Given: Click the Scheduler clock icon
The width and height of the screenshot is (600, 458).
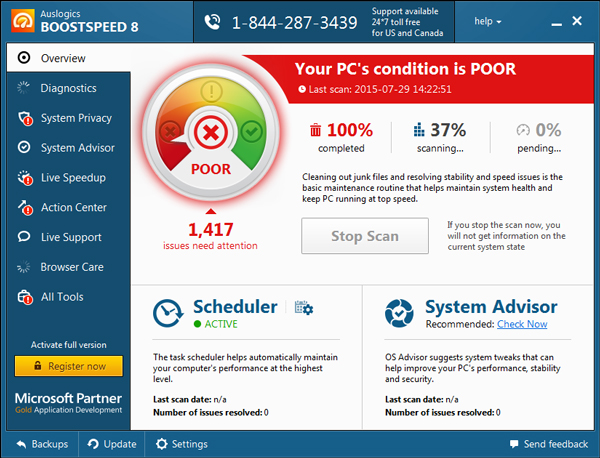Looking at the screenshot, I should point(168,313).
